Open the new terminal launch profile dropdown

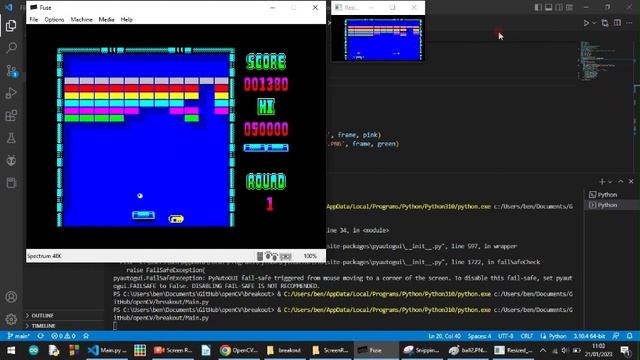click(x=610, y=182)
